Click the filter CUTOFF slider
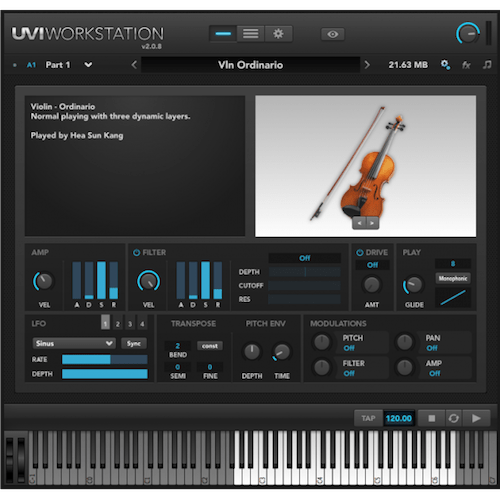The height and width of the screenshot is (500, 500). (304, 286)
